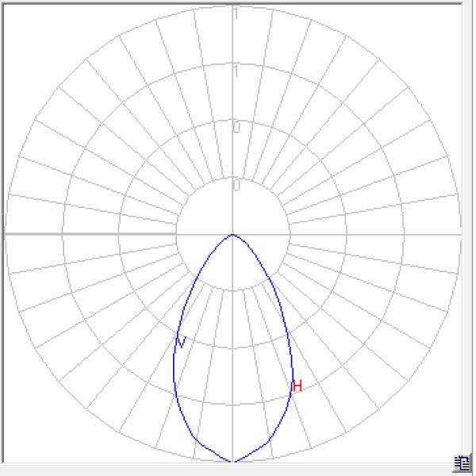Click left end of the horizontal axis line
This screenshot has height=476, width=476.
pyautogui.click(x=6, y=234)
